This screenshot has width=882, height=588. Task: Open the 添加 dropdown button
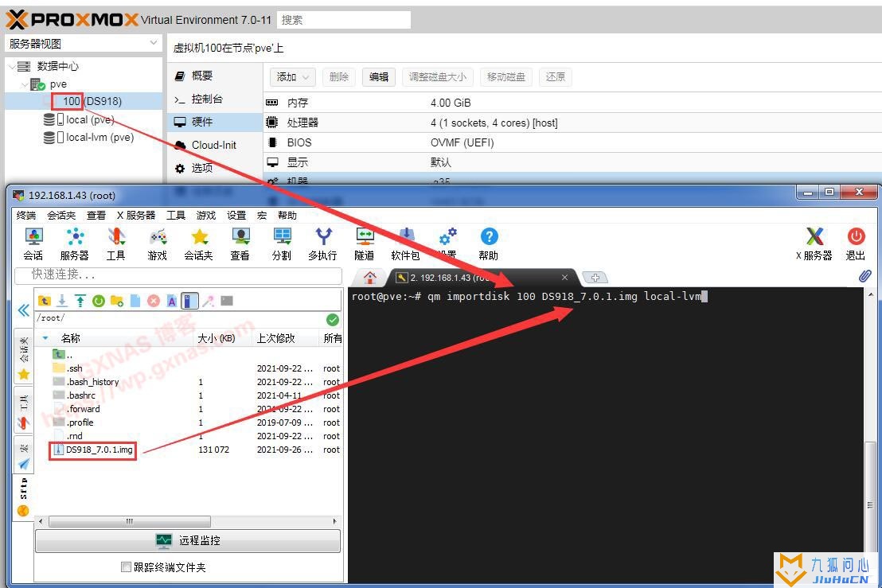[x=292, y=77]
